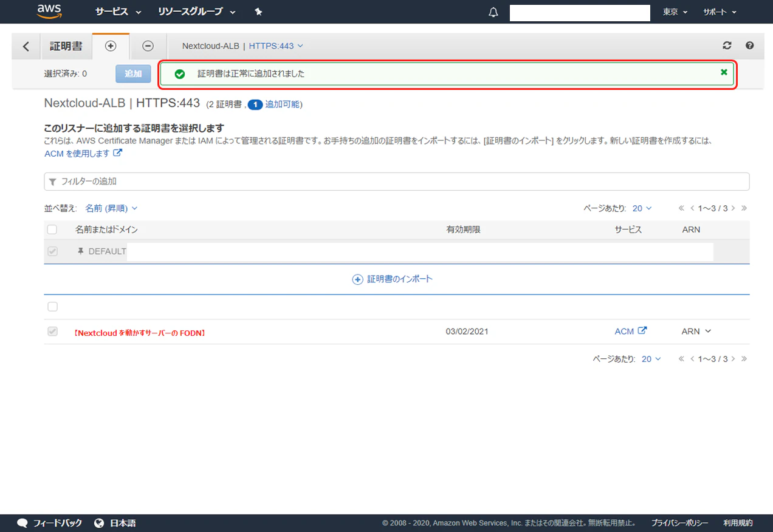Go to next page in the top pager
The width and height of the screenshot is (773, 532).
click(x=733, y=208)
